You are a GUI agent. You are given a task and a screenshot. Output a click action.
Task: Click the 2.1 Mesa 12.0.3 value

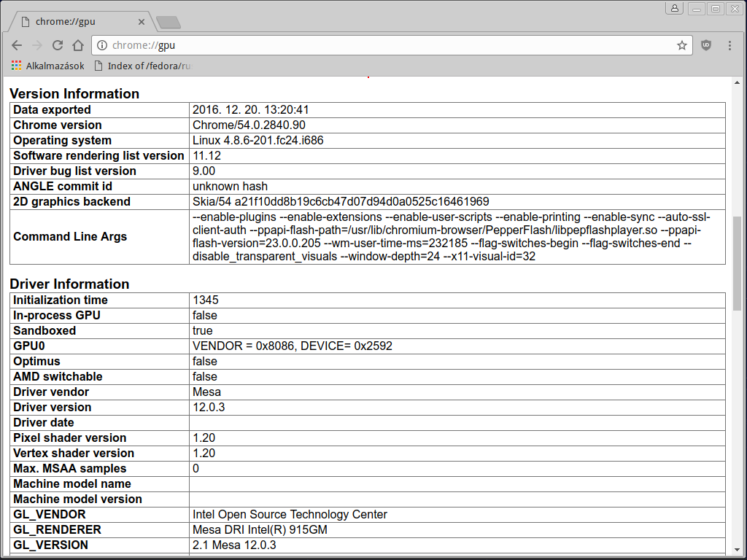(x=234, y=545)
